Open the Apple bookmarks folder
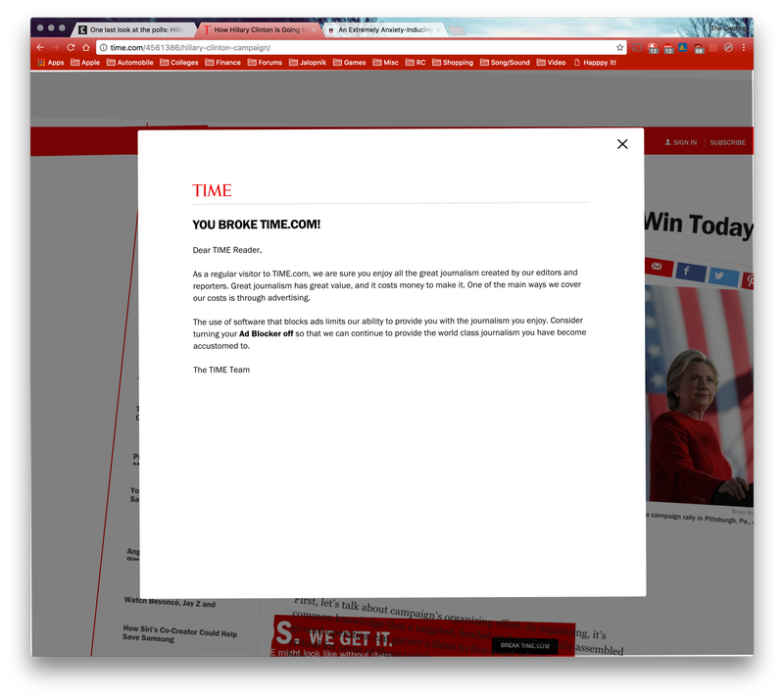 85,63
